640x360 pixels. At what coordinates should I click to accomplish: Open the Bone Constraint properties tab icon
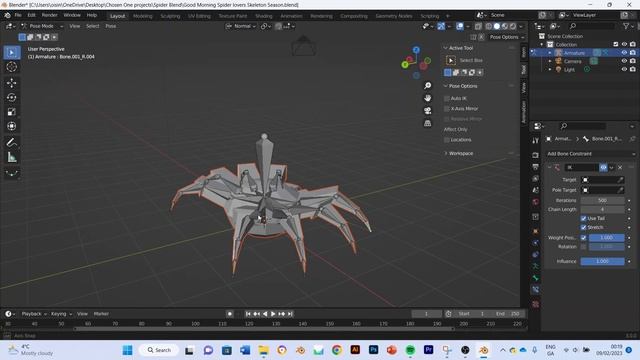pos(535,289)
